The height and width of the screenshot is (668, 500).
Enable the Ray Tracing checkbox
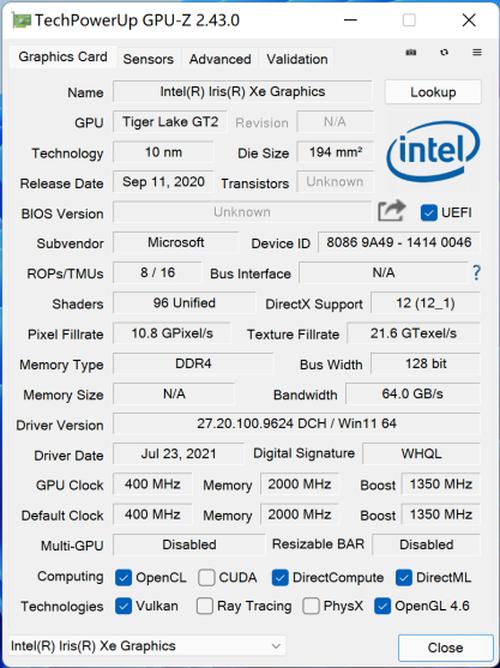pos(204,606)
